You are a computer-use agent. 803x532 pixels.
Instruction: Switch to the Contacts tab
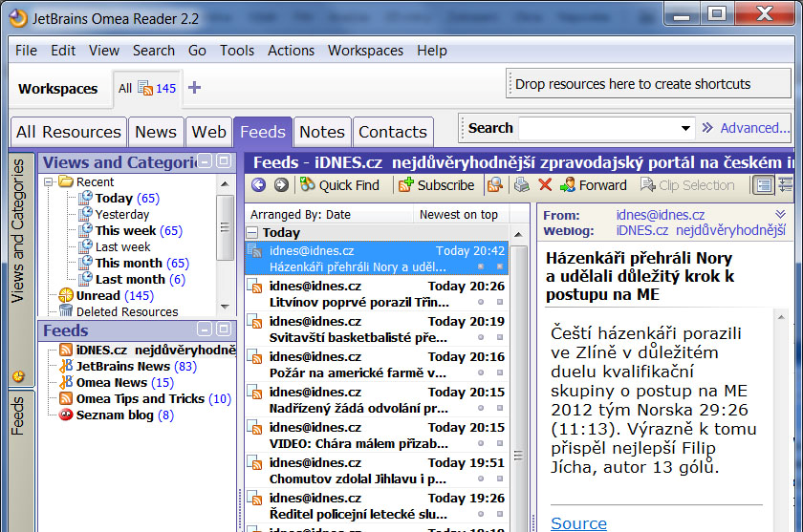393,132
